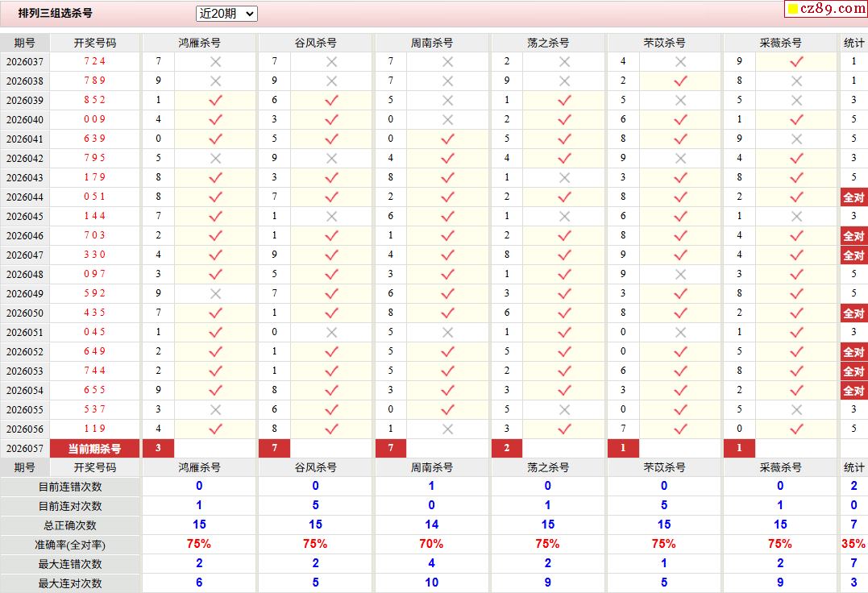Screen dimensions: 868x593
Task: Click the cross icon for 周南杀号 in row 2026056
Action: 447,429
